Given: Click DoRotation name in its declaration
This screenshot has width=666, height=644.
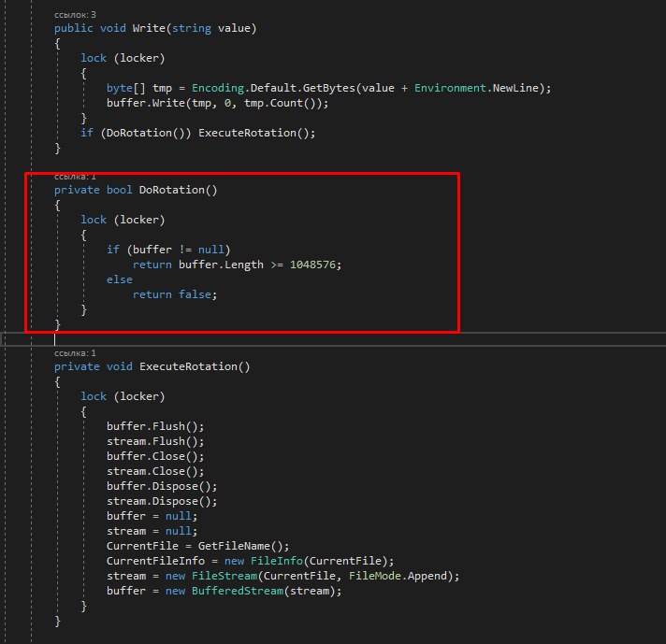Looking at the screenshot, I should point(172,190).
